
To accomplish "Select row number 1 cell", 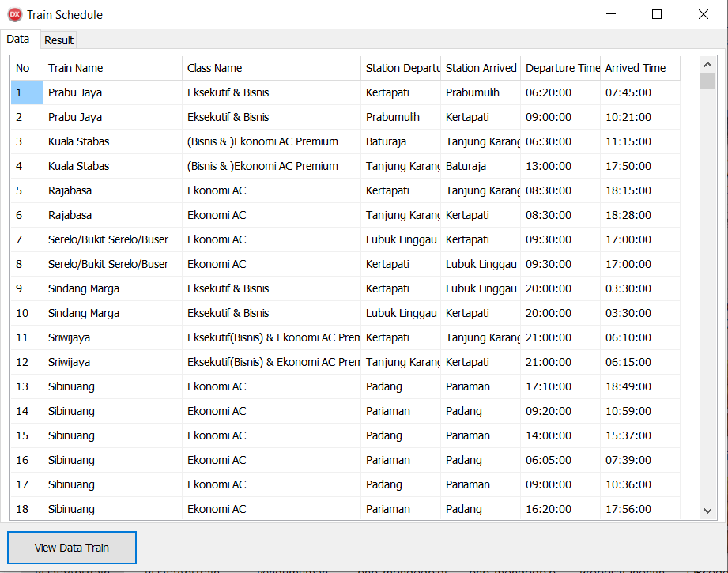I will click(27, 93).
